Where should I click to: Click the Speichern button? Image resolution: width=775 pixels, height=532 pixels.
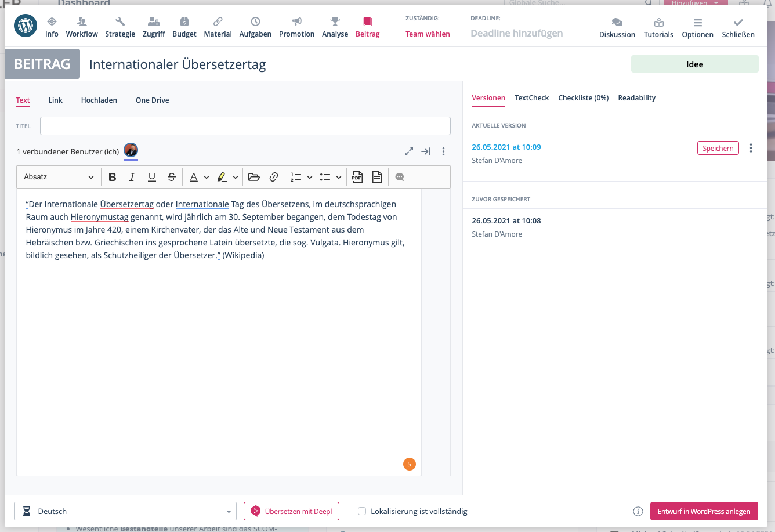(x=718, y=148)
